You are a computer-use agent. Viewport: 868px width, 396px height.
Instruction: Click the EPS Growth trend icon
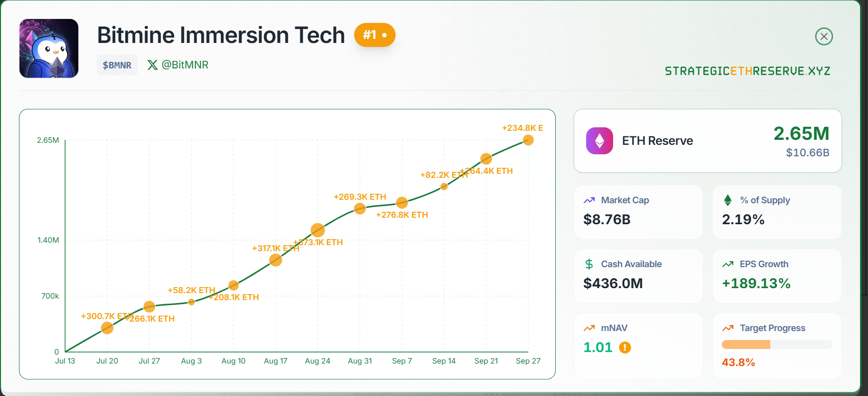point(728,264)
